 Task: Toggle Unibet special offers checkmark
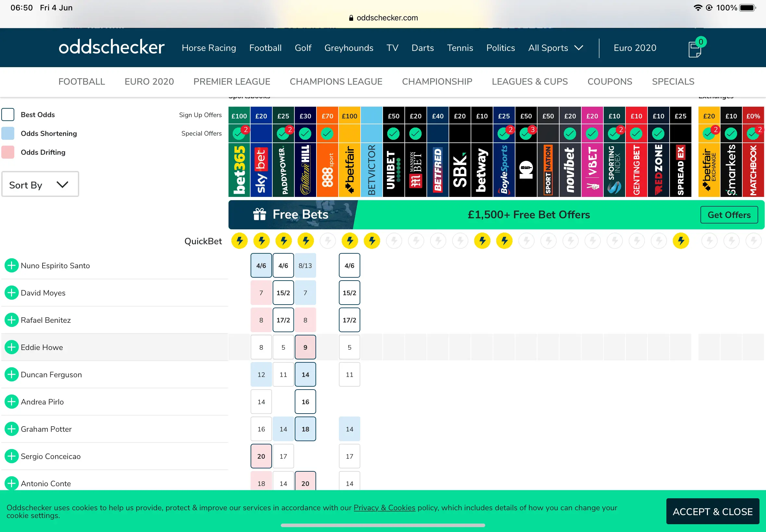pos(393,134)
